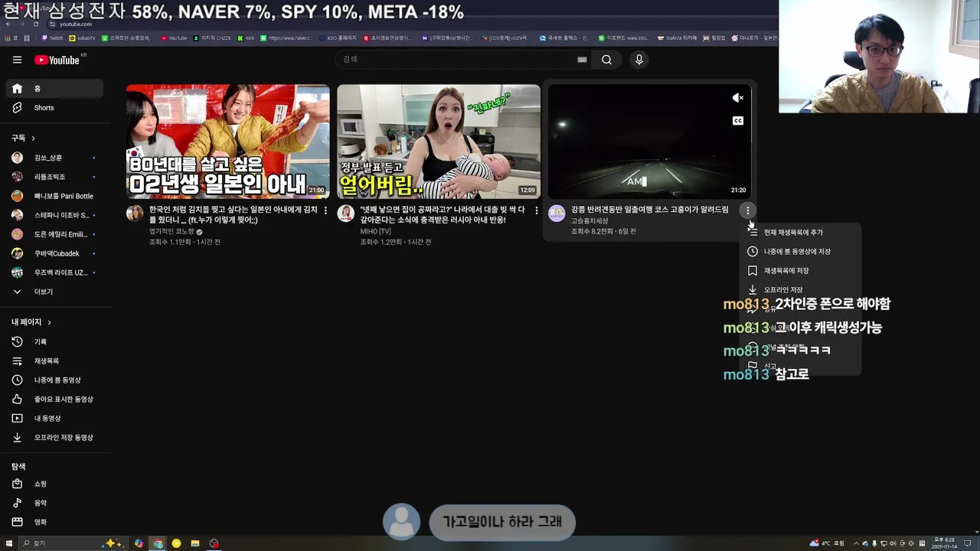The height and width of the screenshot is (551, 980).
Task: Click three-dot menu of 강릉 일출여행 video
Action: click(747, 210)
